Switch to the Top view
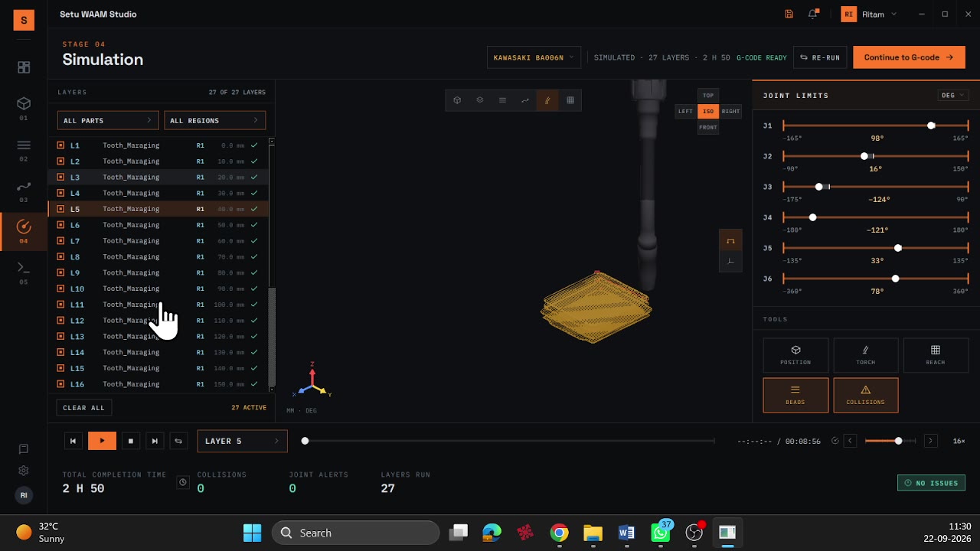 pos(708,96)
